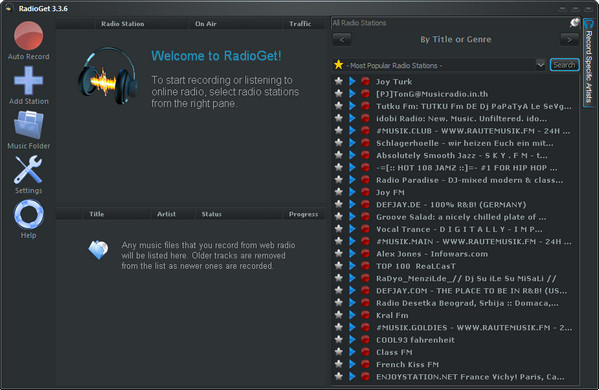Open the Music Folder icon
Viewport: 599px width, 390px height.
pyautogui.click(x=29, y=125)
